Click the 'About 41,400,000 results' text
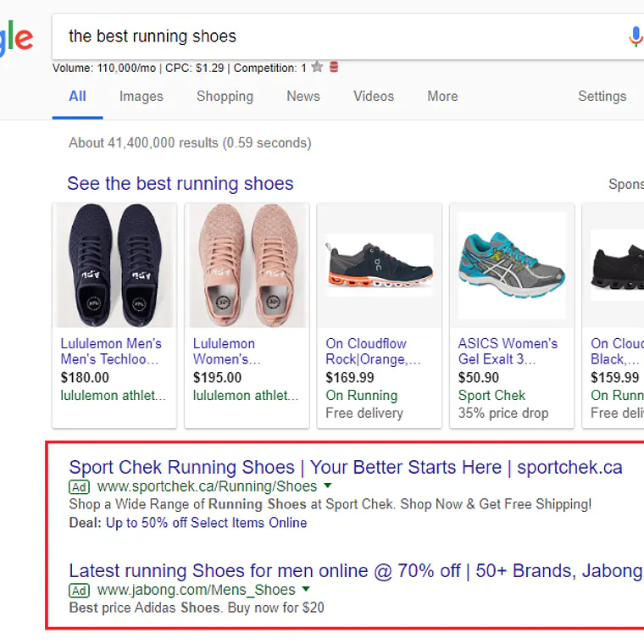644x644 pixels. tap(190, 143)
